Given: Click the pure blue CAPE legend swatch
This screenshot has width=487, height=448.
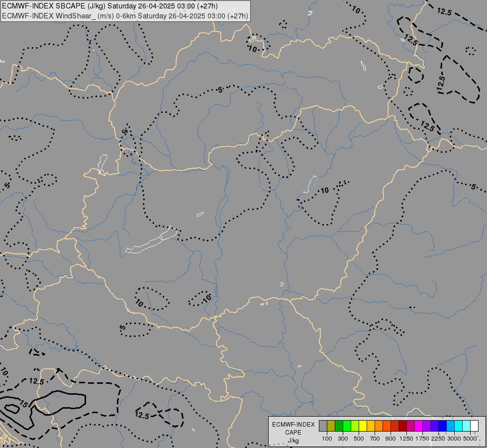Looking at the screenshot, I should click(443, 426).
